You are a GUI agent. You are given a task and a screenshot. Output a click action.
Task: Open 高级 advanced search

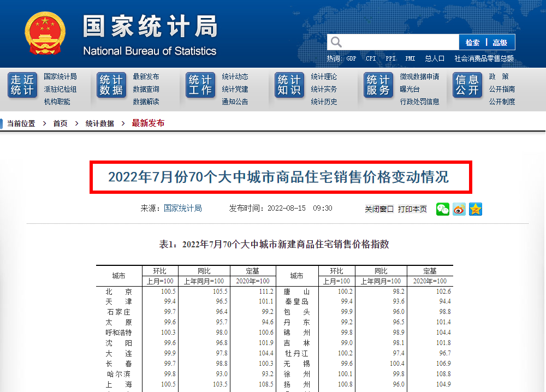click(x=500, y=43)
